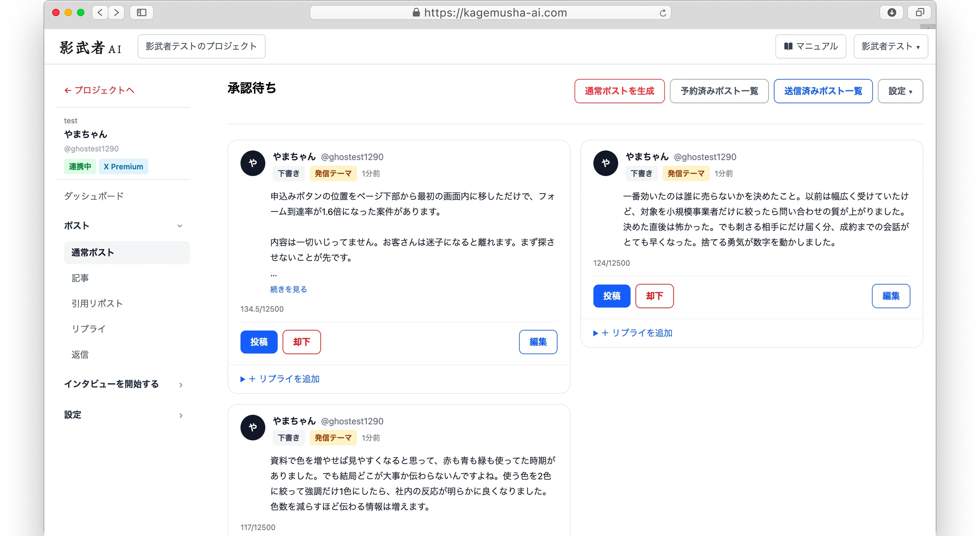The width and height of the screenshot is (980, 536).
Task: Select リプライ in the sidebar
Action: (x=89, y=328)
